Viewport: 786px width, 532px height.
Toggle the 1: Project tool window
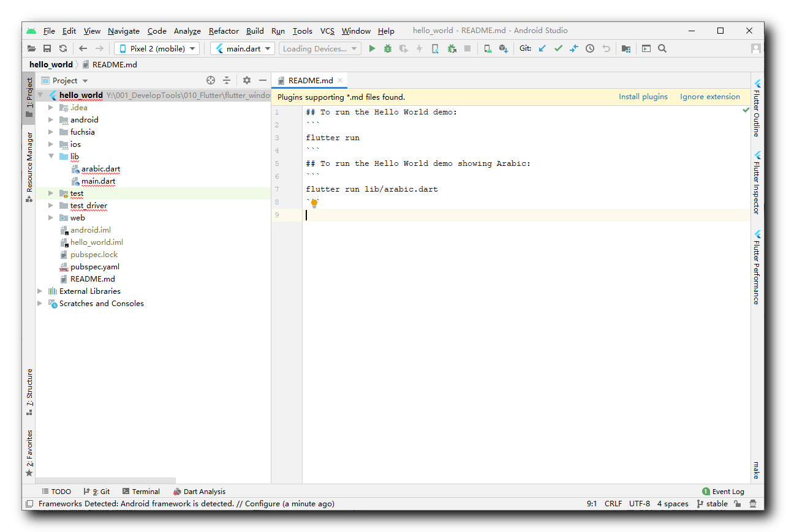29,97
